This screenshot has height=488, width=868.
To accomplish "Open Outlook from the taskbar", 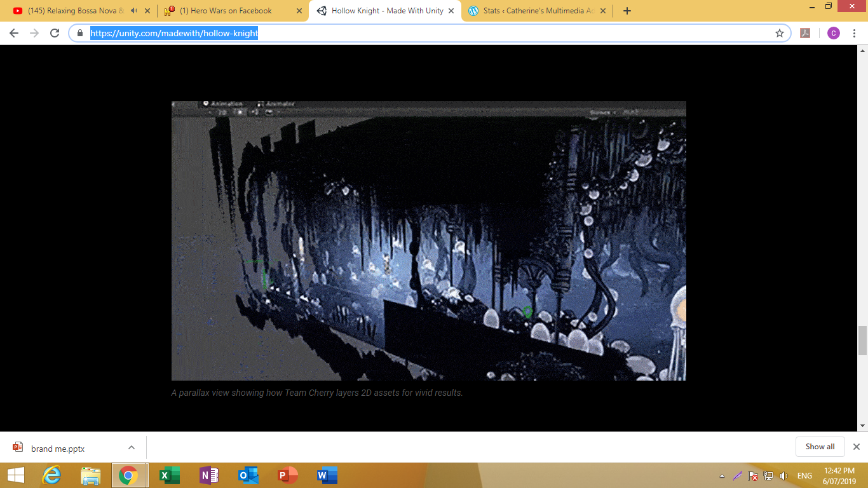I will pos(248,475).
